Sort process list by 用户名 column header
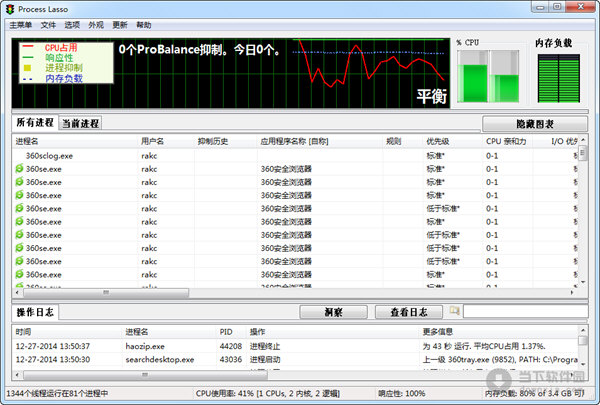This screenshot has width=600, height=405. point(166,141)
